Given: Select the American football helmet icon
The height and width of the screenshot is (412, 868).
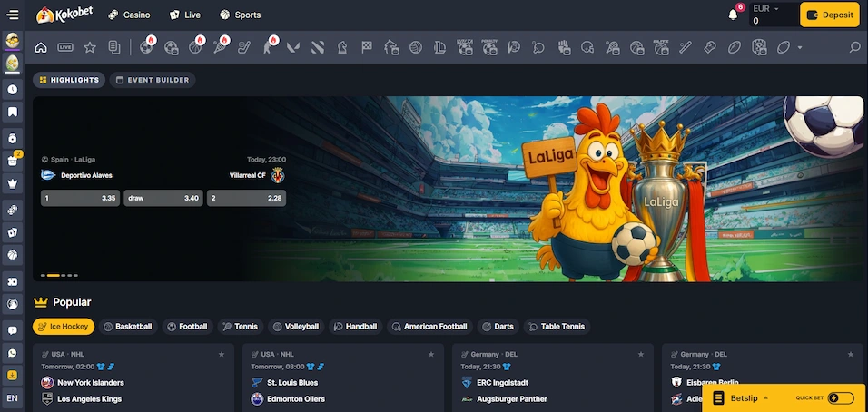Looking at the screenshot, I should [x=587, y=47].
